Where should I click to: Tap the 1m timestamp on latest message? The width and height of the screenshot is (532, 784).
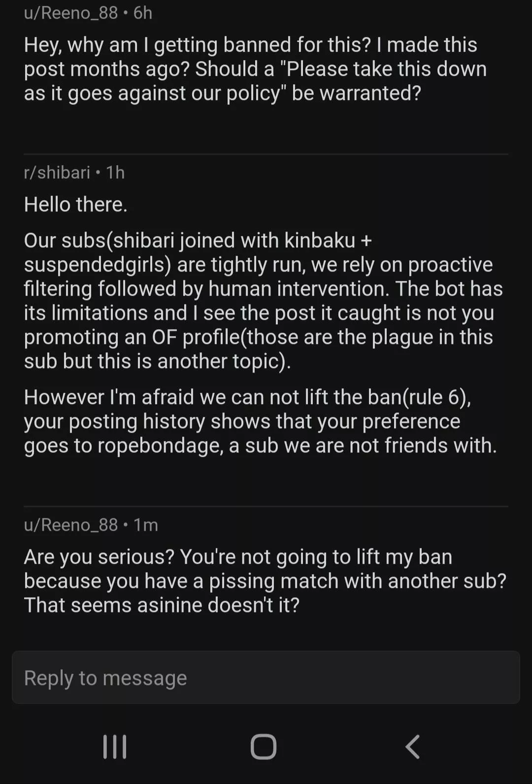146,525
